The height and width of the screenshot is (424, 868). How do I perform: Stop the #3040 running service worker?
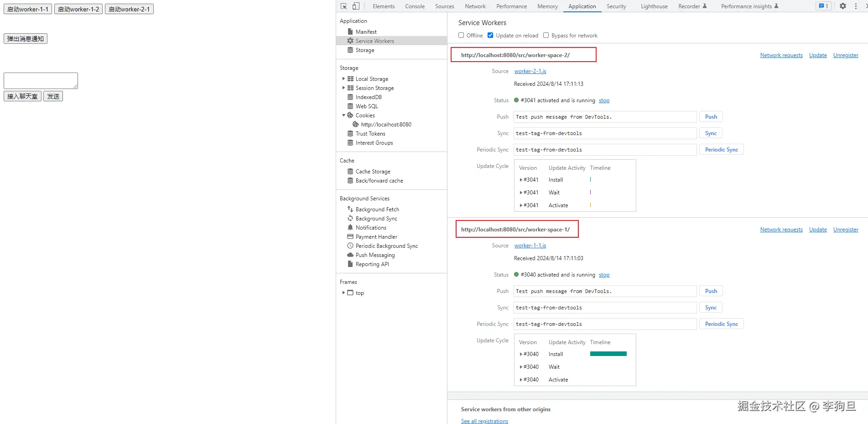pos(604,275)
